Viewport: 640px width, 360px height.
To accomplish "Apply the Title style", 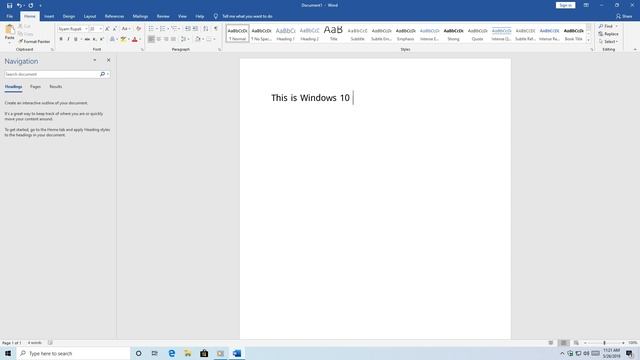I will pyautogui.click(x=333, y=33).
